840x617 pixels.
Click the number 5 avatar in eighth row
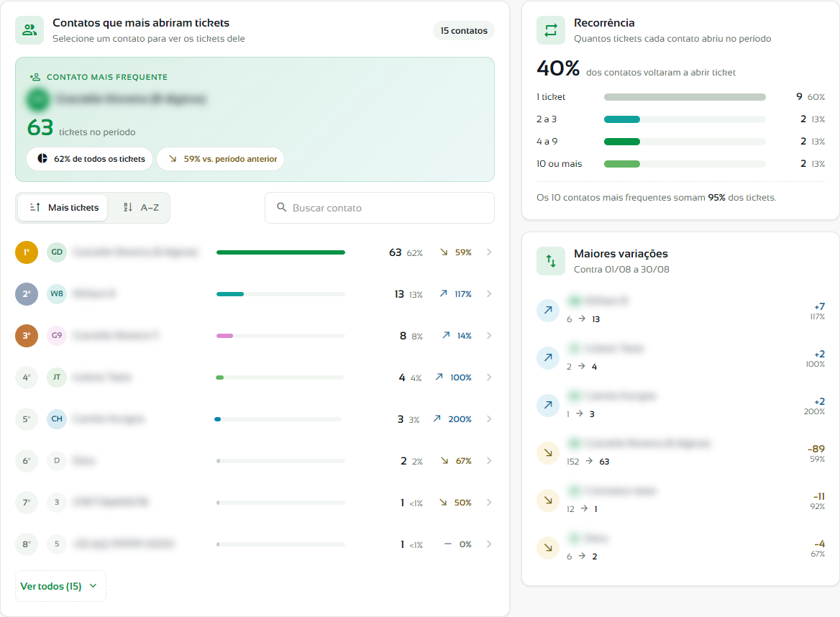[57, 544]
